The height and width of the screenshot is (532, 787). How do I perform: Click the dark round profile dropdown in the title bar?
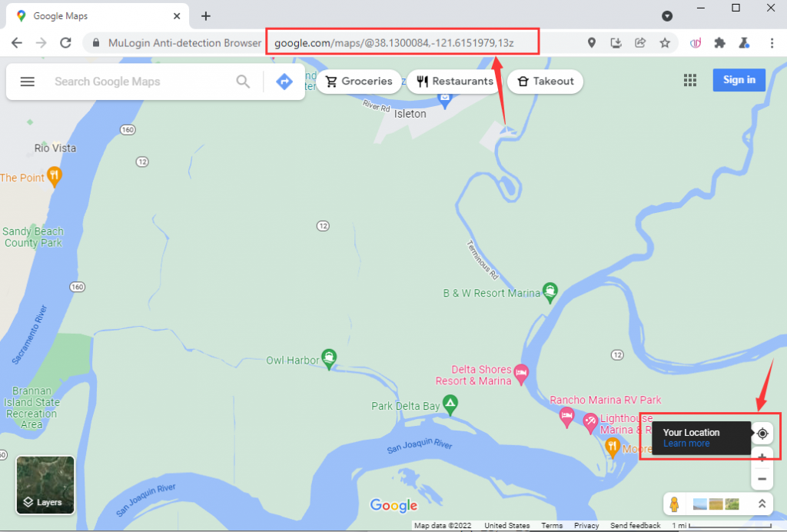click(667, 16)
